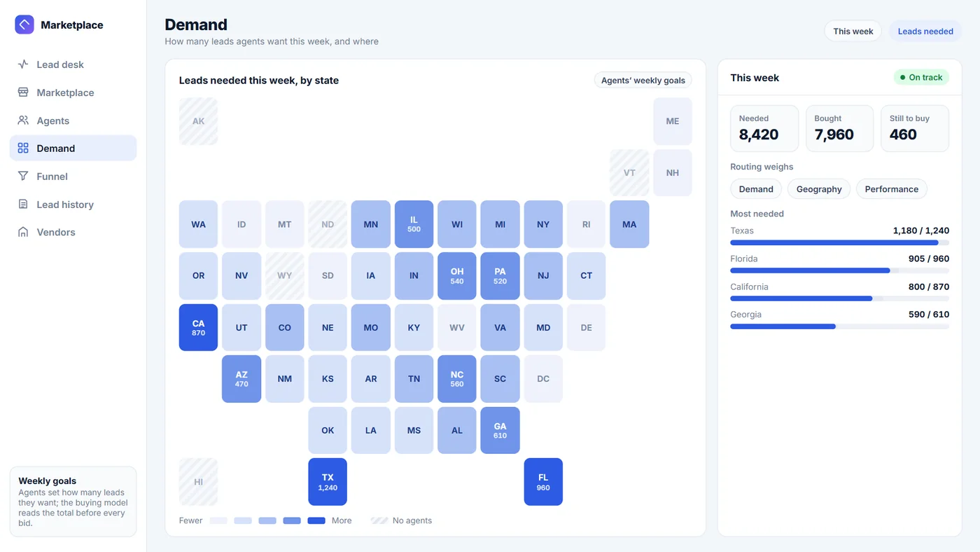The width and height of the screenshot is (980, 552).
Task: Click the Georgia 590 / 610 value
Action: tap(928, 315)
